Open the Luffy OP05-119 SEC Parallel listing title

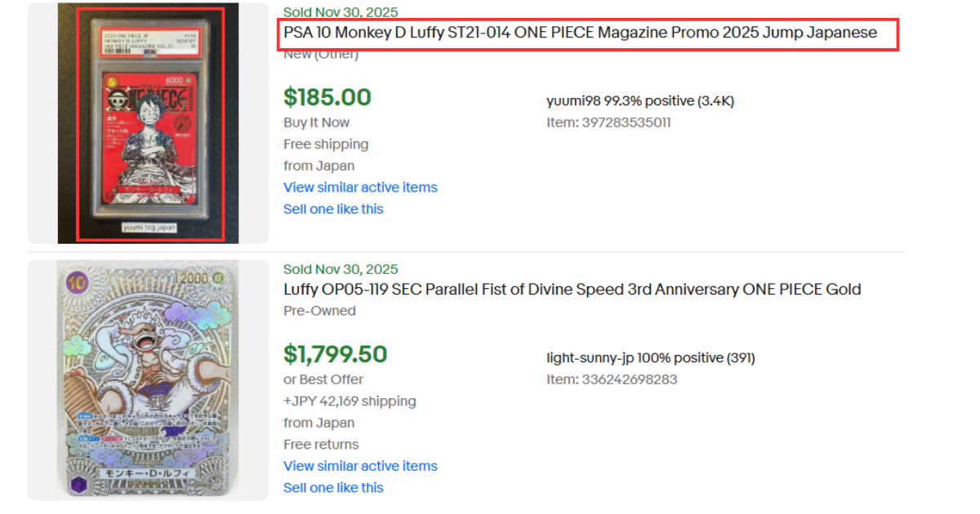[x=572, y=290]
